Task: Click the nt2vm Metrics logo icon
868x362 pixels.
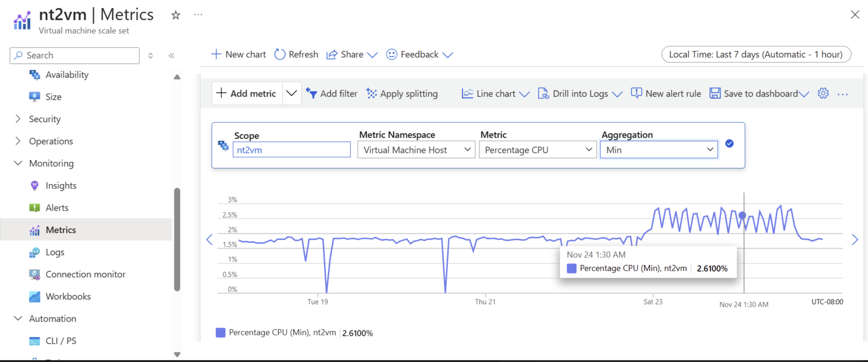Action: [22, 20]
